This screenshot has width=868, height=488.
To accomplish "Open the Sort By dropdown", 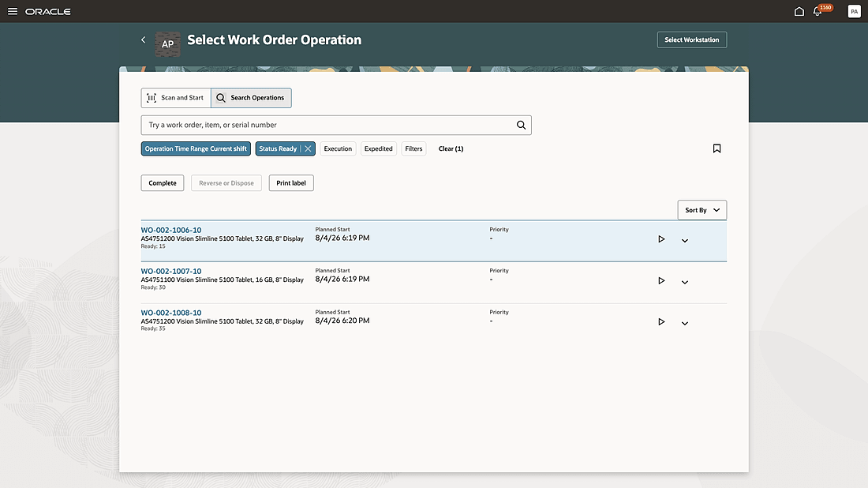I will tap(702, 210).
